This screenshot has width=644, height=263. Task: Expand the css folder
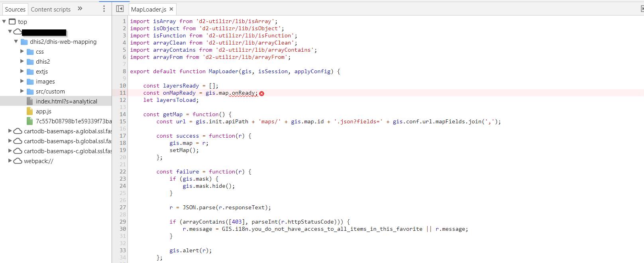22,51
